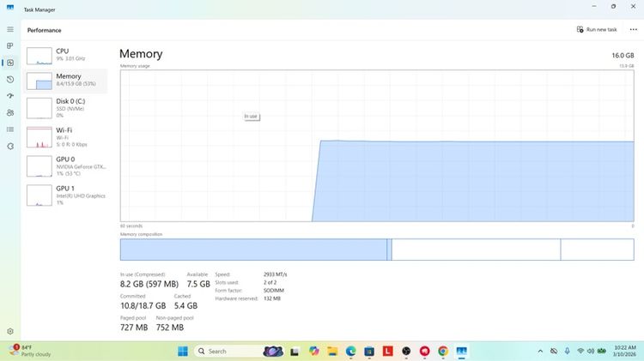This screenshot has height=361, width=644.
Task: Click the Wi-Fi mini graph thumbnail
Action: click(x=39, y=137)
